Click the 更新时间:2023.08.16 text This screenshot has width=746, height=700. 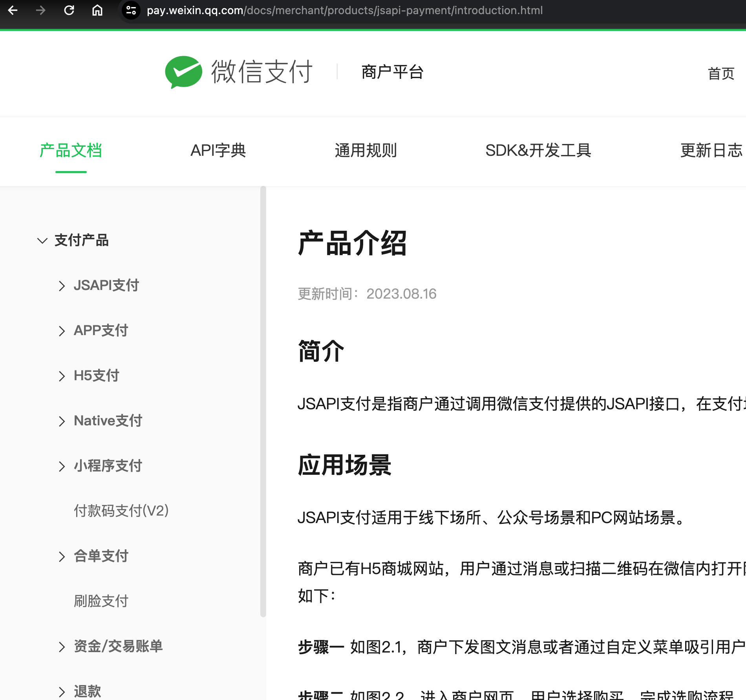367,294
